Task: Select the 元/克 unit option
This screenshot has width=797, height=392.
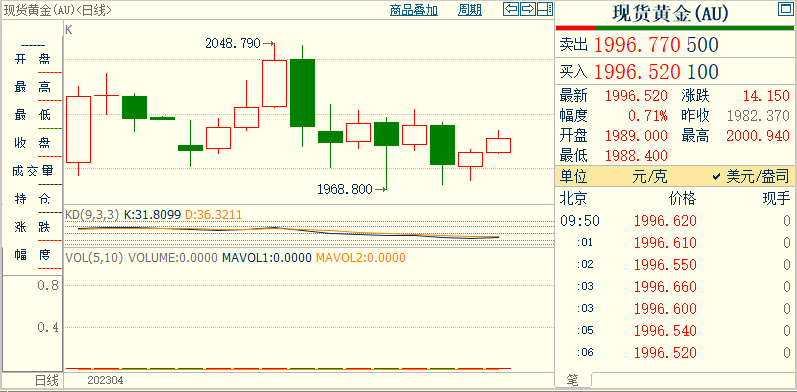Action: [650, 177]
